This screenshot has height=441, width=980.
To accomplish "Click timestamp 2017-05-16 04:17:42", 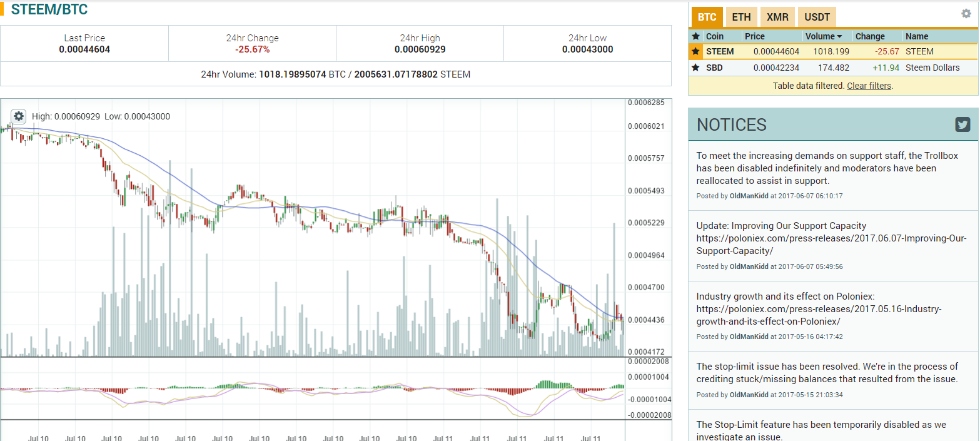I will pyautogui.click(x=811, y=337).
